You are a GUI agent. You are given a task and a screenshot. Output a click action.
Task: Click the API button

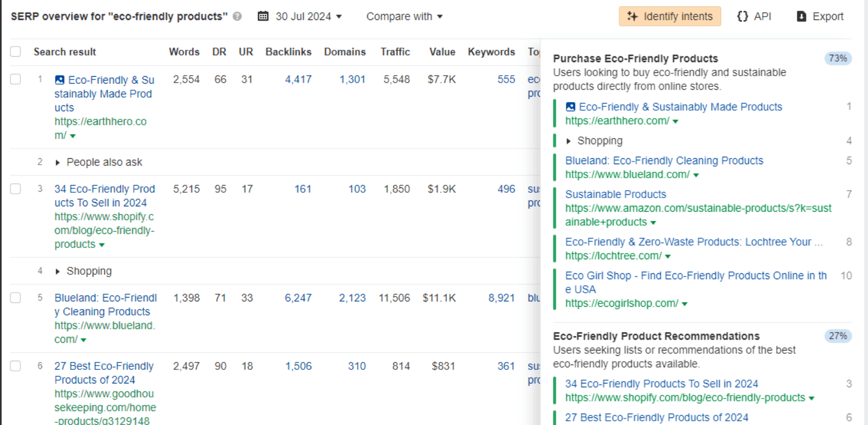pyautogui.click(x=754, y=16)
